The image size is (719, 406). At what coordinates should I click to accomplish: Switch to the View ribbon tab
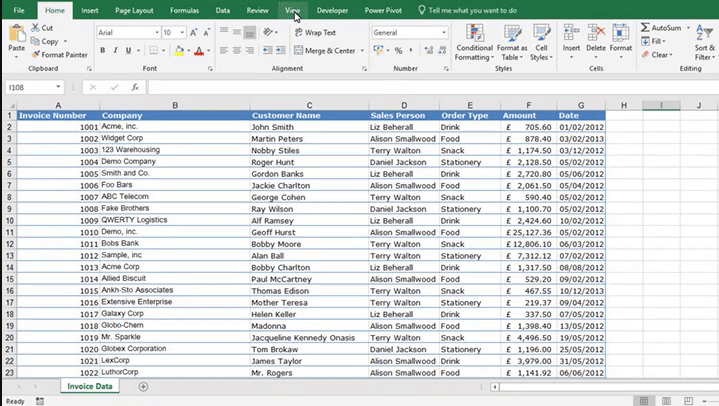[x=292, y=10]
